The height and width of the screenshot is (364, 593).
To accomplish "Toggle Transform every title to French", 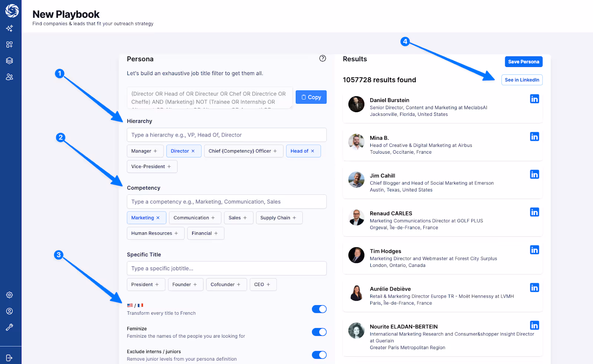I will 319,309.
